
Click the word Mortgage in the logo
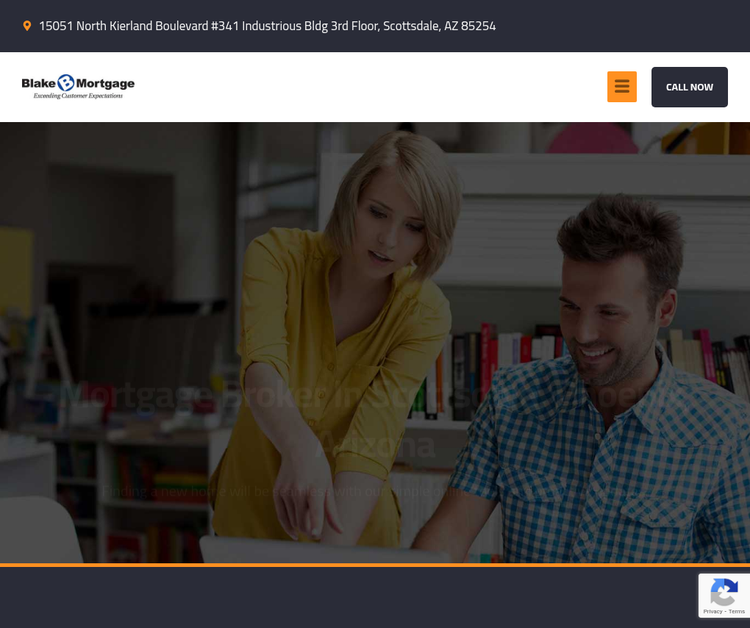click(x=105, y=85)
